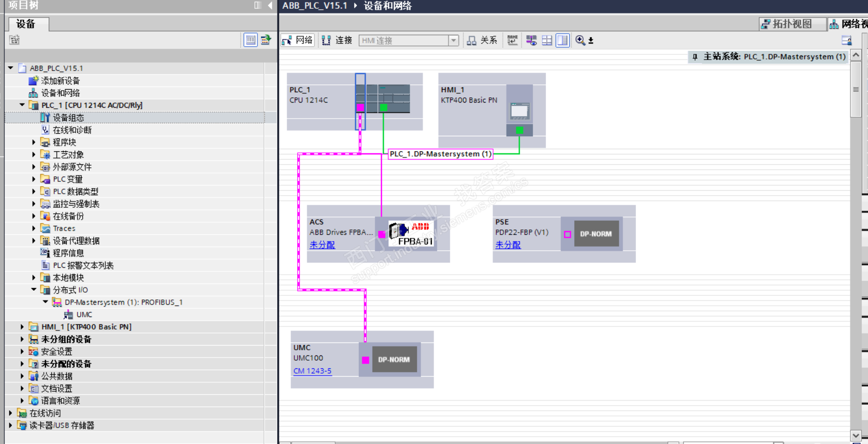Screen dimensions: 868x444
Task: Select the UMC DP-NORM module block
Action: tap(394, 360)
